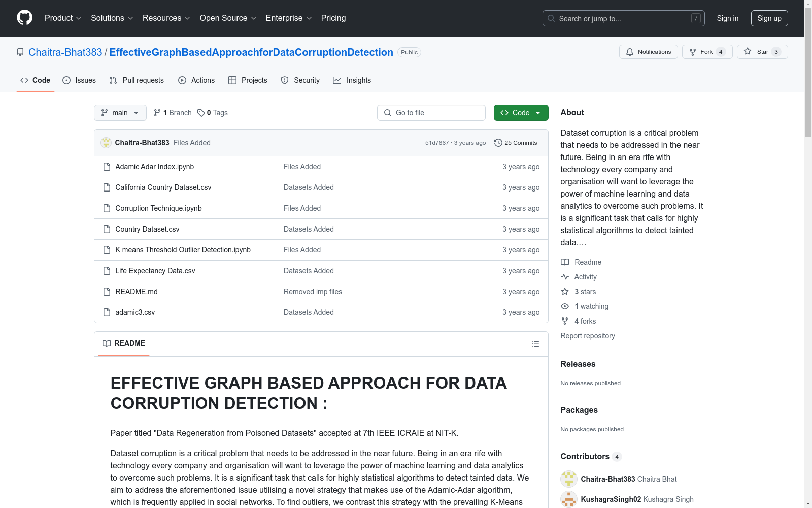The width and height of the screenshot is (812, 508).
Task: Click the KushagraSingh02 contributor avatar
Action: (569, 499)
